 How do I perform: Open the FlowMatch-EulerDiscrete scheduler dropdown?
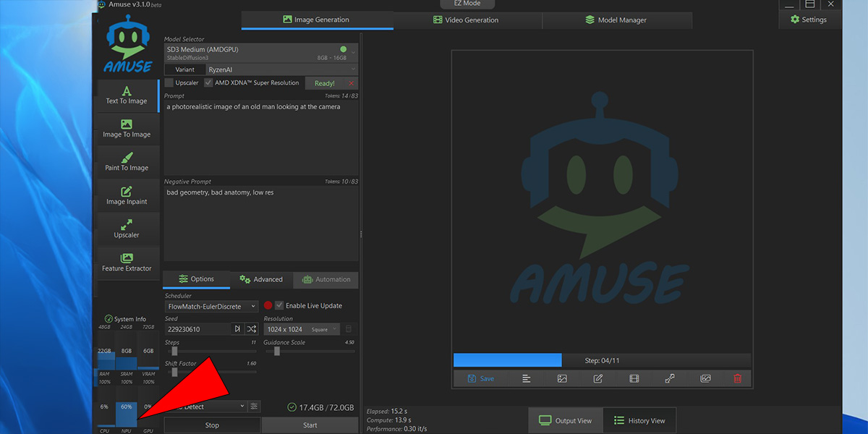tap(211, 307)
